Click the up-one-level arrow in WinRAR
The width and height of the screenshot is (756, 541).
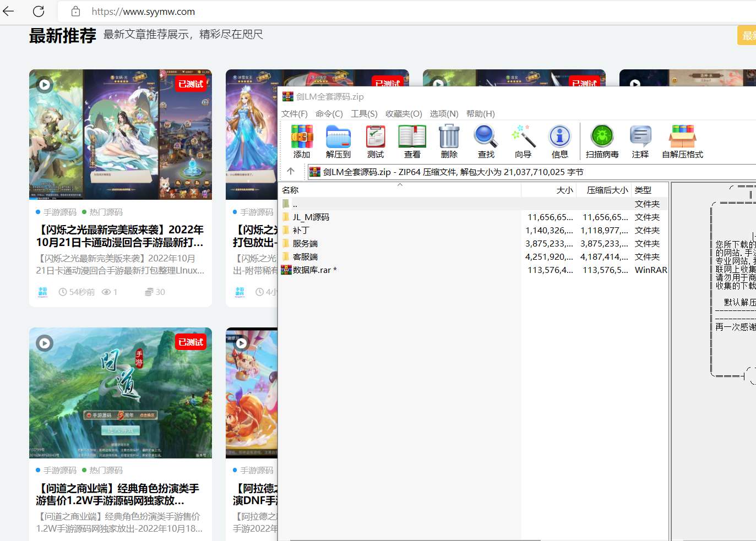click(x=291, y=171)
